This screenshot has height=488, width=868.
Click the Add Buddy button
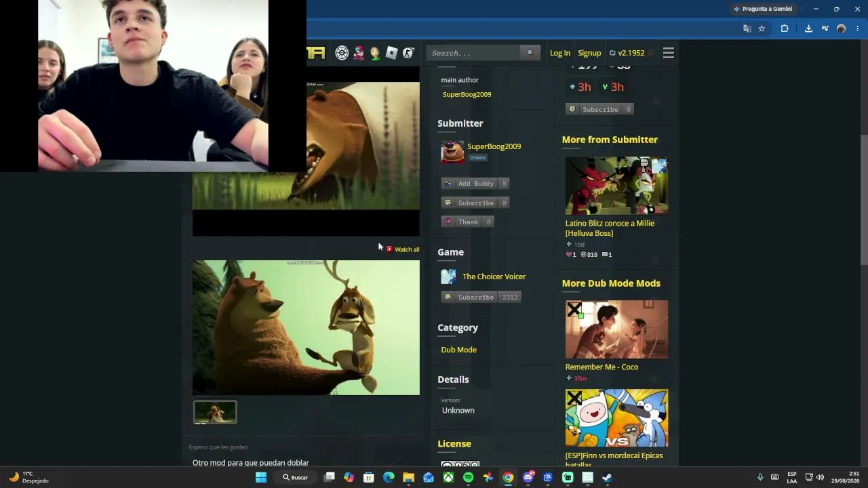pos(475,184)
